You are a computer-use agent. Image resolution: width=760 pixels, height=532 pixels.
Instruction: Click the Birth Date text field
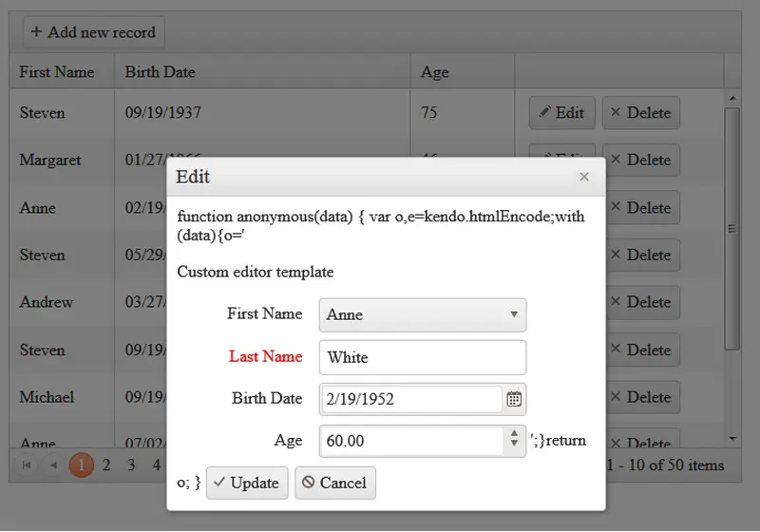point(410,399)
